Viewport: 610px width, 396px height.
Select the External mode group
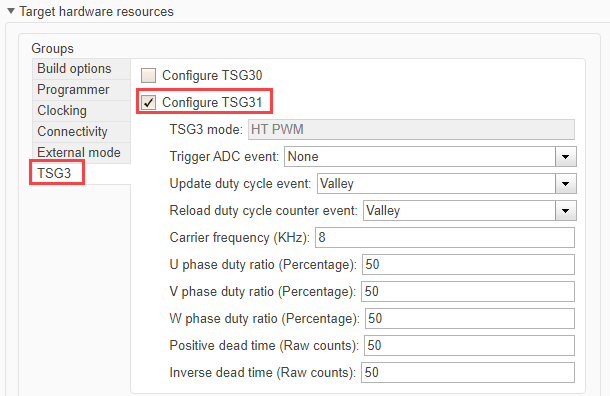[x=81, y=153]
